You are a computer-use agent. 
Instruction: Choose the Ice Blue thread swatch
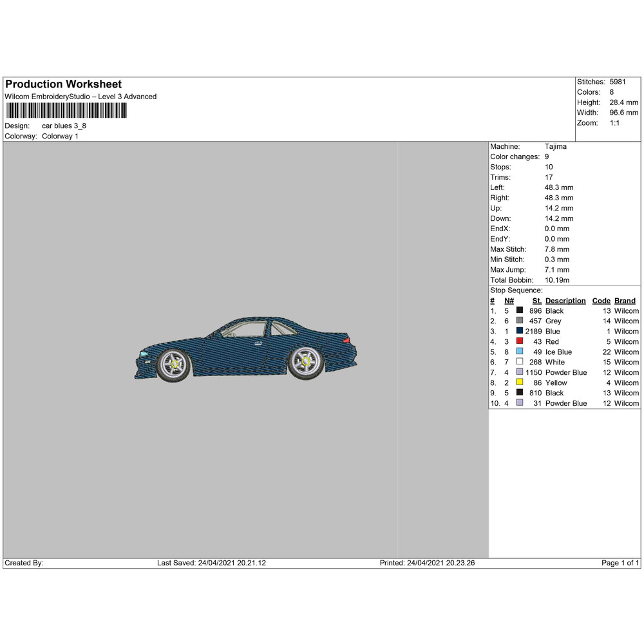[x=520, y=352]
